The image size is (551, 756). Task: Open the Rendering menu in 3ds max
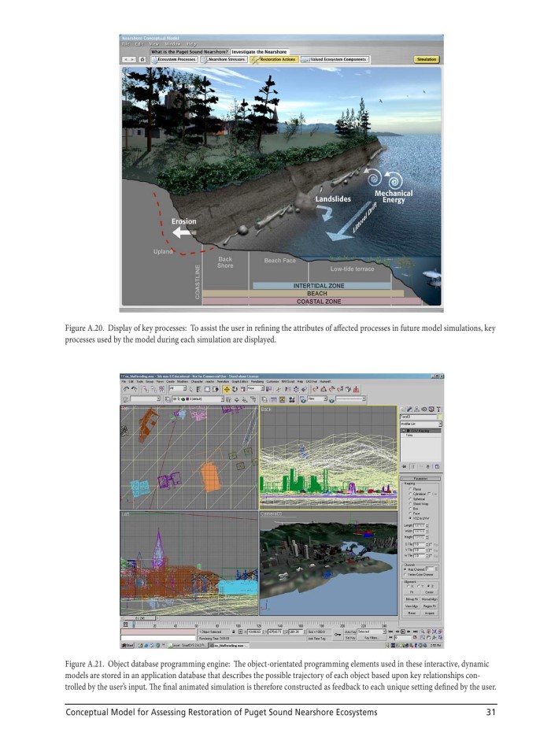pos(257,381)
